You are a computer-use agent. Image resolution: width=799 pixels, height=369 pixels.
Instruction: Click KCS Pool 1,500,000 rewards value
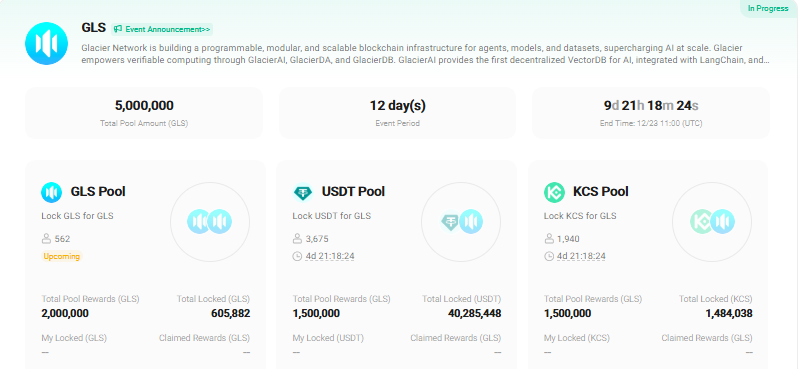[x=567, y=313]
